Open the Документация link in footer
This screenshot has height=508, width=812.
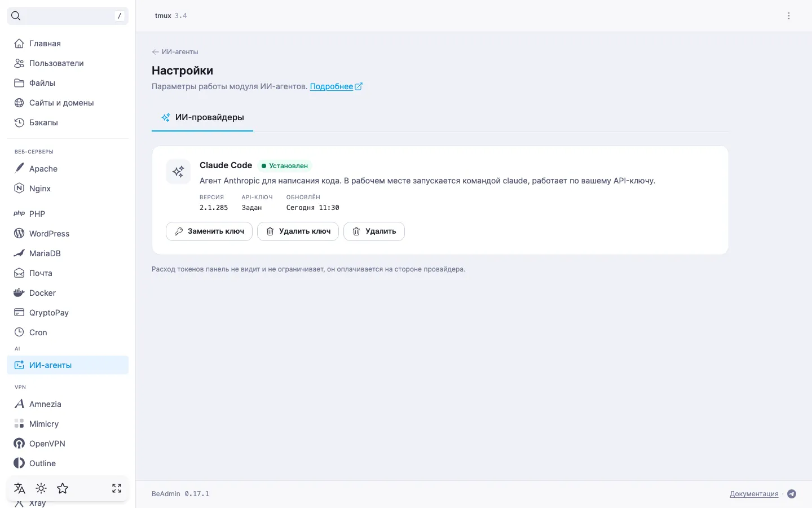point(754,494)
